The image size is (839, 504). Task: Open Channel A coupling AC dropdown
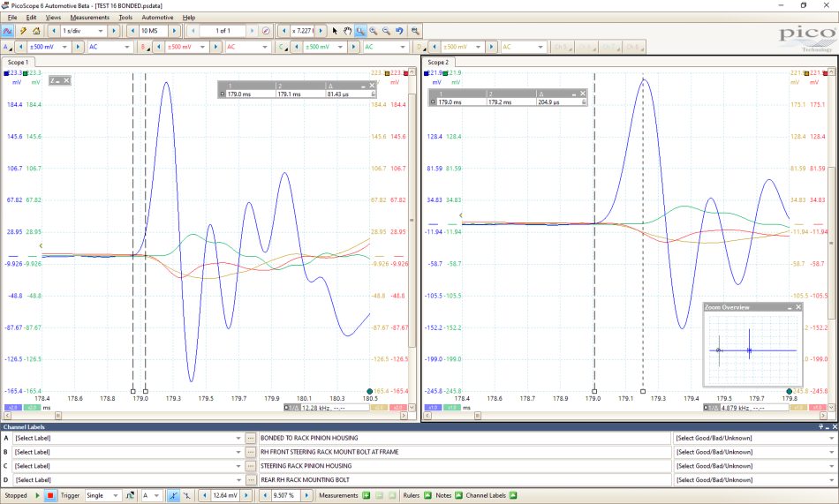tap(110, 47)
